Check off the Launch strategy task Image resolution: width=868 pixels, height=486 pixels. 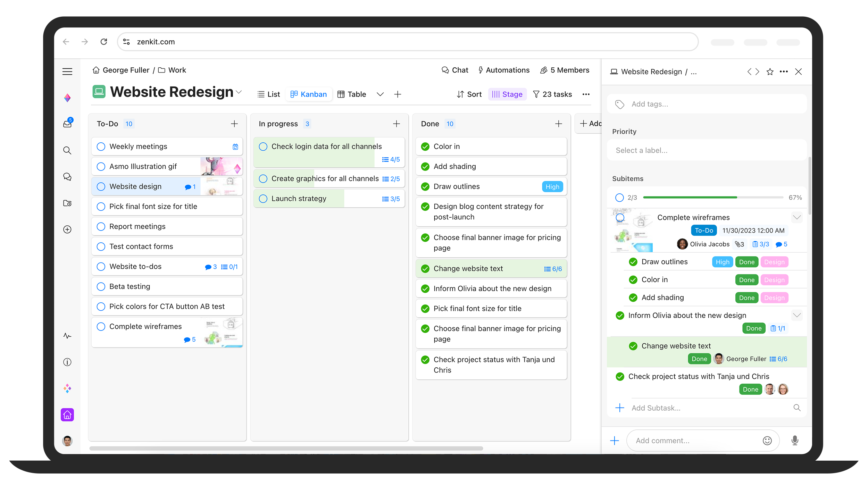[263, 199]
